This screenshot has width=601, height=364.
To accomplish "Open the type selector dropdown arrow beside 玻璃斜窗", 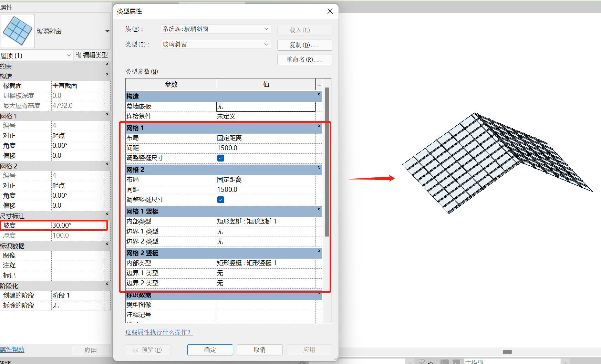I will [107, 31].
